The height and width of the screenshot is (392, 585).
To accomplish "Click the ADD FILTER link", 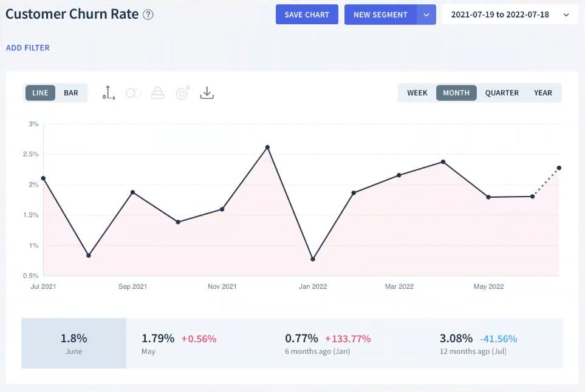I will click(x=28, y=48).
